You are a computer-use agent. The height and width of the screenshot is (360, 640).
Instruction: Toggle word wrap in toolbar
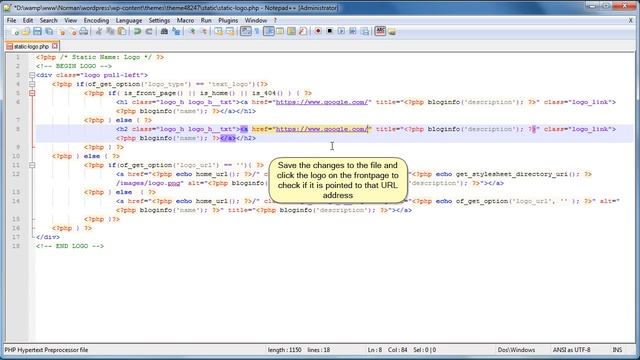246,31
